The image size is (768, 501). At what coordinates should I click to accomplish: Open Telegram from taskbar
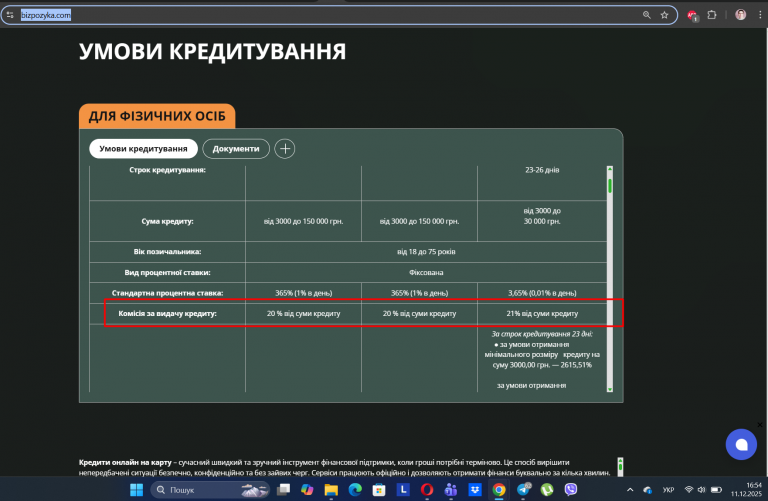pyautogui.click(x=523, y=489)
